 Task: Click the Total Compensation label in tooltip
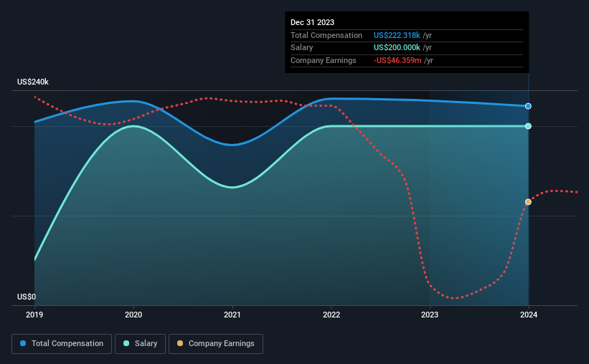(326, 35)
